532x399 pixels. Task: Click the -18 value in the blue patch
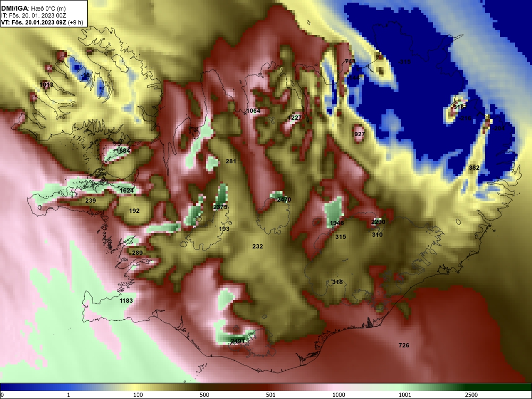tap(86, 75)
